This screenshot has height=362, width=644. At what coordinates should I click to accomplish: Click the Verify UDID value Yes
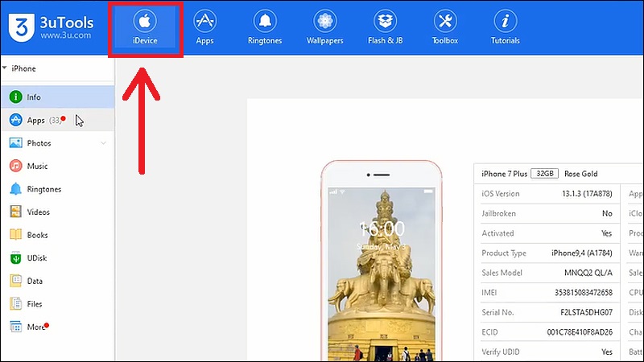coord(607,352)
